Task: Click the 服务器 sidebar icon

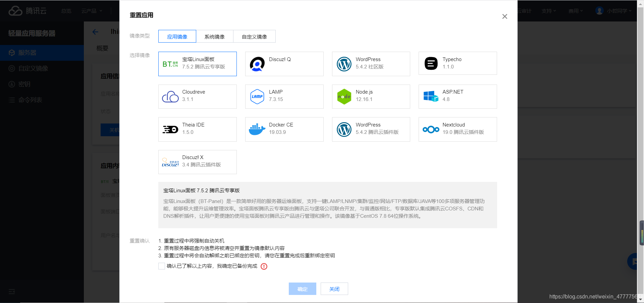Action: (x=12, y=53)
